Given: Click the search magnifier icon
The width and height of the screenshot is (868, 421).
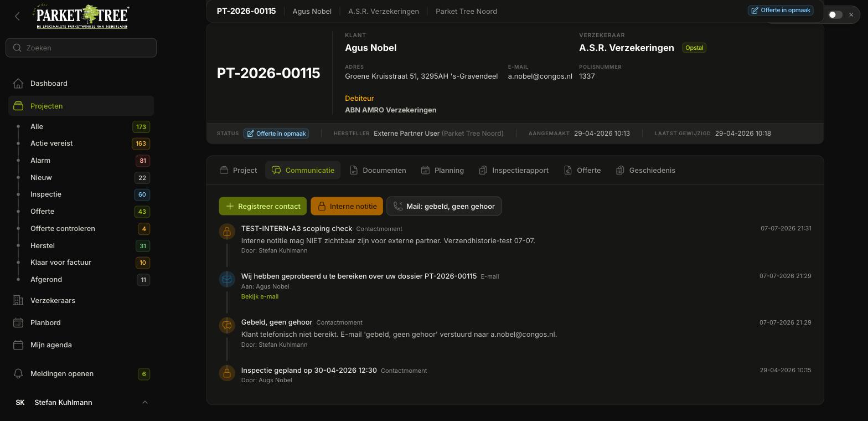Looking at the screenshot, I should (18, 48).
